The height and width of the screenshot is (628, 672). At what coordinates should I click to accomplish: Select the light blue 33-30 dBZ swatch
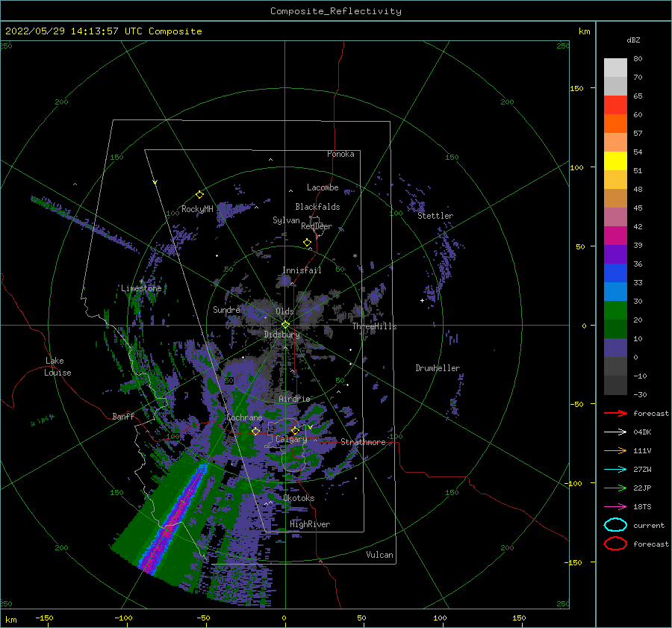point(615,292)
